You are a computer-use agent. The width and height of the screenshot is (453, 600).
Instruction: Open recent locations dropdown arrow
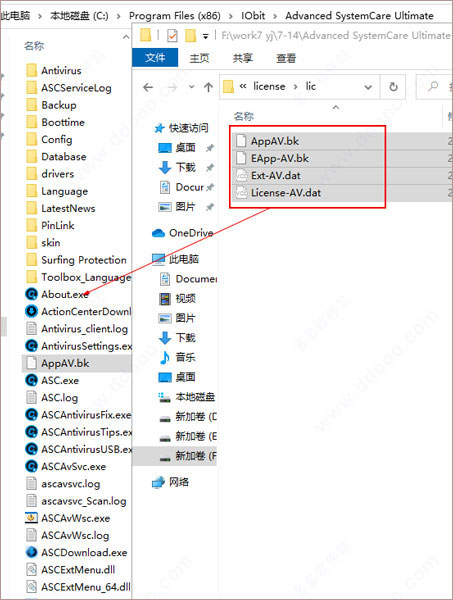coord(192,87)
